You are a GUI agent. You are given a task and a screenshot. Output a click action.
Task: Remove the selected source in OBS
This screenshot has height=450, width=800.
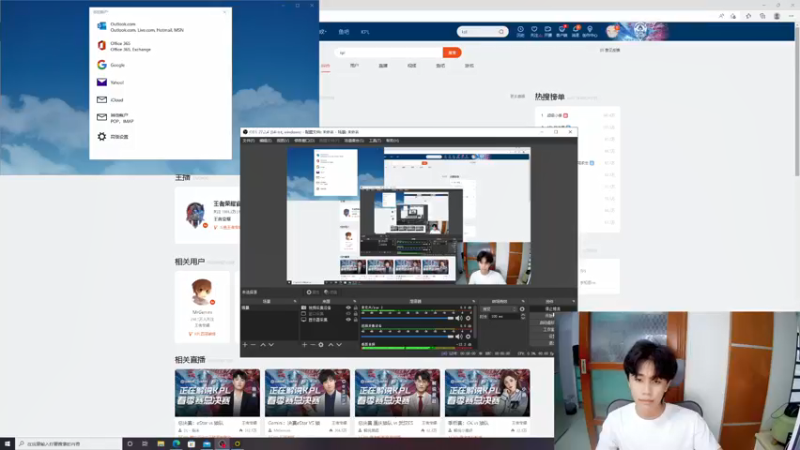click(x=313, y=345)
